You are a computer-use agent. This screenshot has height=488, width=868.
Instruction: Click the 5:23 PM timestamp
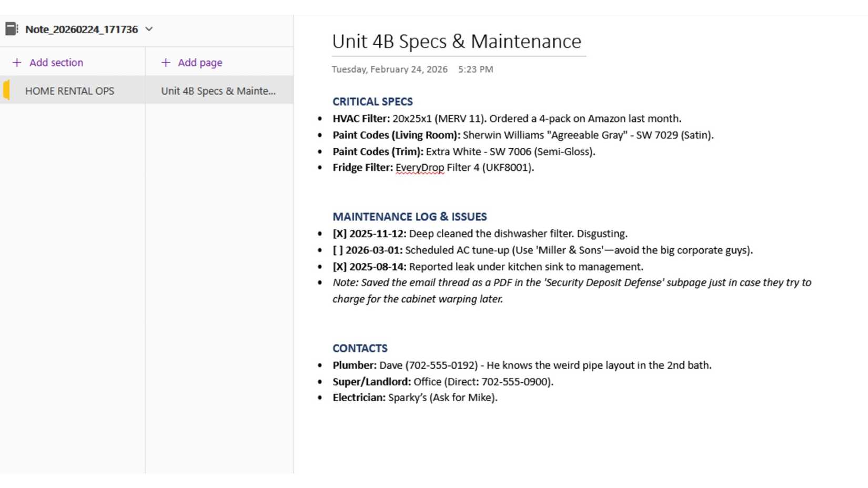pos(476,69)
